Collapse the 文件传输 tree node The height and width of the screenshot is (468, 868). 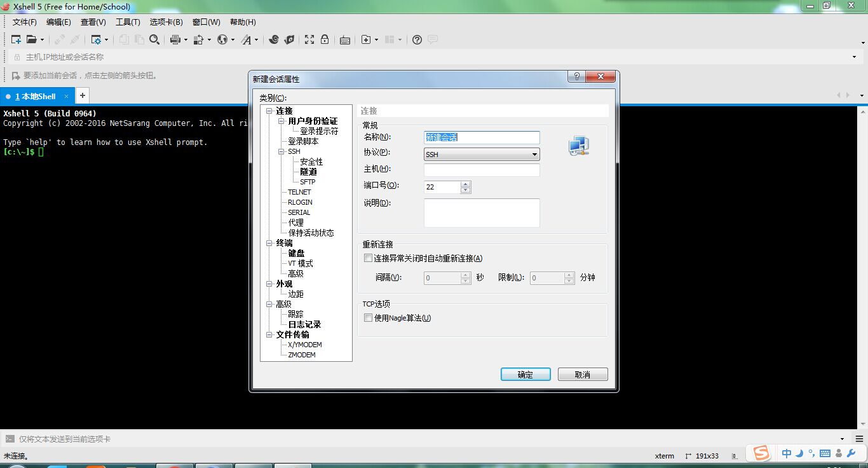269,335
